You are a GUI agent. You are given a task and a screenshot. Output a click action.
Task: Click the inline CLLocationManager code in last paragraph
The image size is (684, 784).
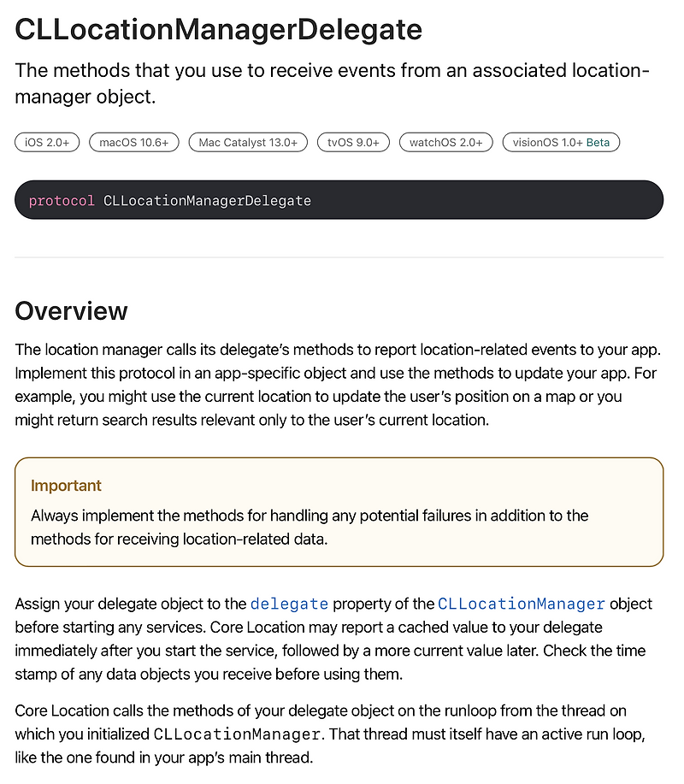click(x=237, y=734)
